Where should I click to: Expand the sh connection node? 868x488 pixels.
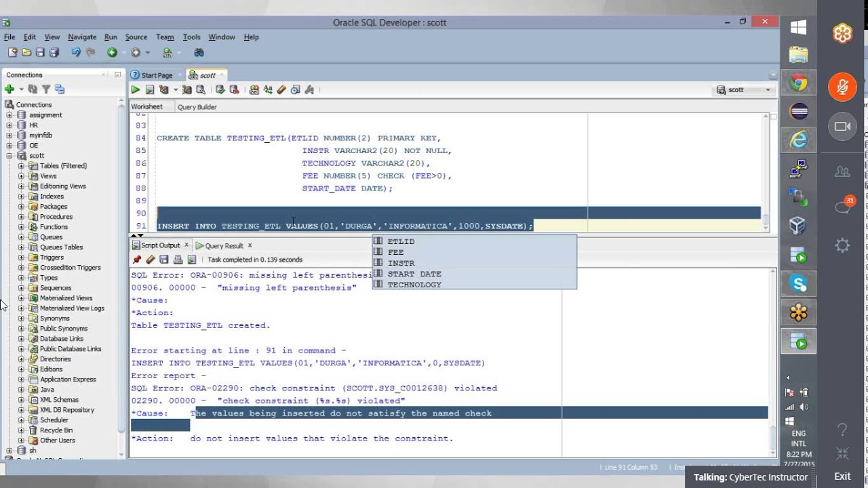9,451
